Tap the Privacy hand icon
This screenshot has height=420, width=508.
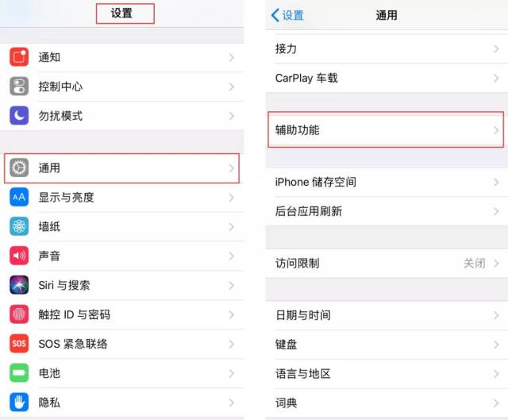click(19, 403)
